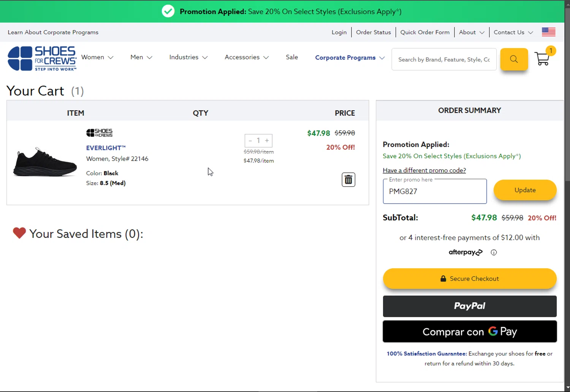Expand the Men menu

(141, 57)
